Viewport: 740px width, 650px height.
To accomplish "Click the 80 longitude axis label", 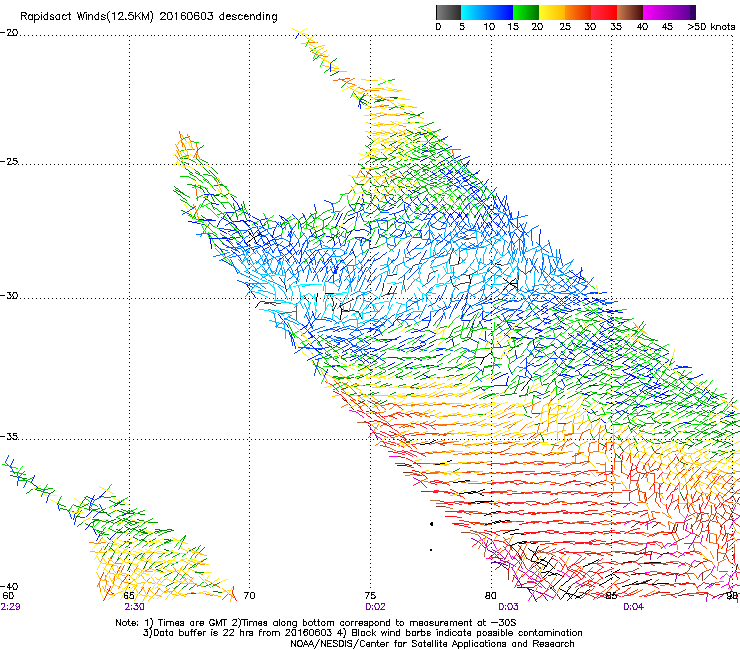I will (491, 596).
